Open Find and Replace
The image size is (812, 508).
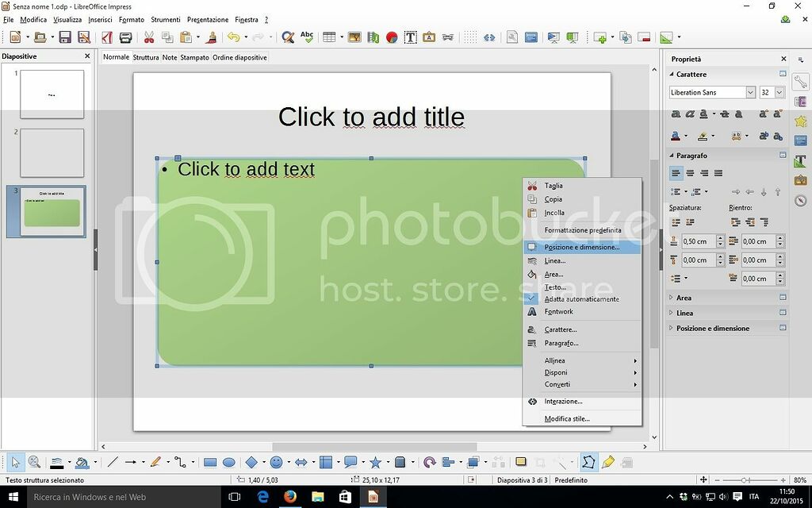click(x=287, y=37)
